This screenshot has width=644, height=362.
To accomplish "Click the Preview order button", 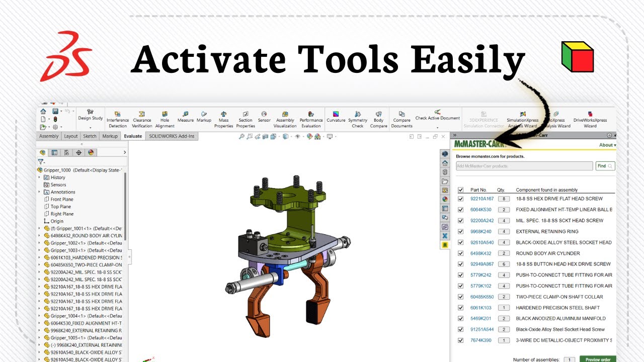I will coord(598,359).
